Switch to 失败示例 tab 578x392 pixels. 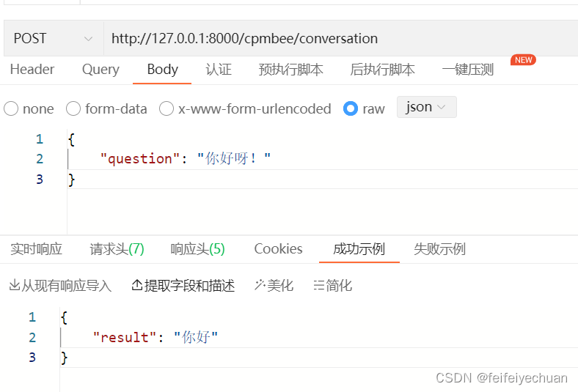click(440, 249)
